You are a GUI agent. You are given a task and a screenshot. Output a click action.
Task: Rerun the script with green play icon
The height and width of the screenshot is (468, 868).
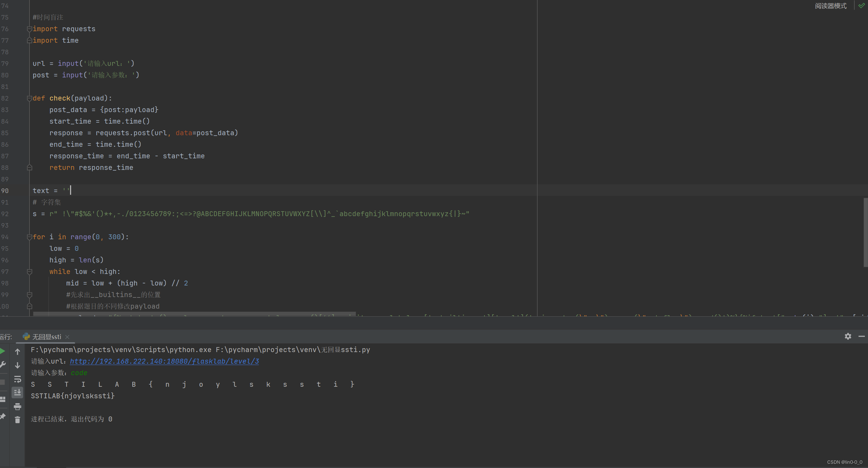[2, 351]
